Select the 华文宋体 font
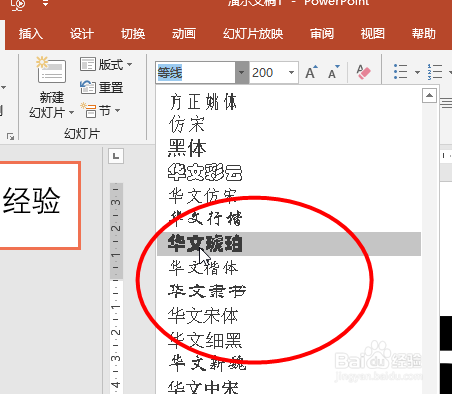The width and height of the screenshot is (452, 394). pos(289,315)
